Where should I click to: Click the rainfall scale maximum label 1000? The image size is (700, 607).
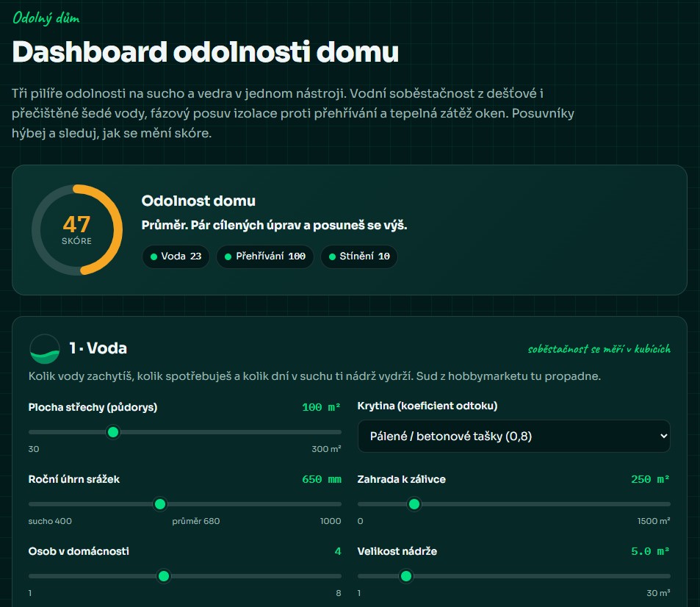(331, 521)
